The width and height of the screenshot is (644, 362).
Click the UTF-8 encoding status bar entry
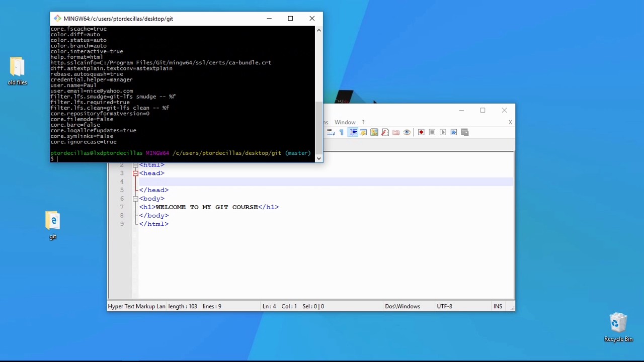point(444,306)
